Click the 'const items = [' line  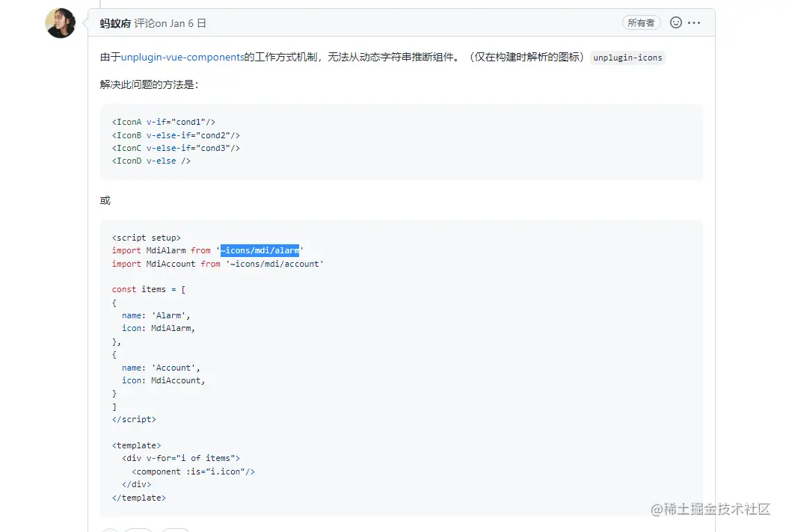(x=149, y=290)
